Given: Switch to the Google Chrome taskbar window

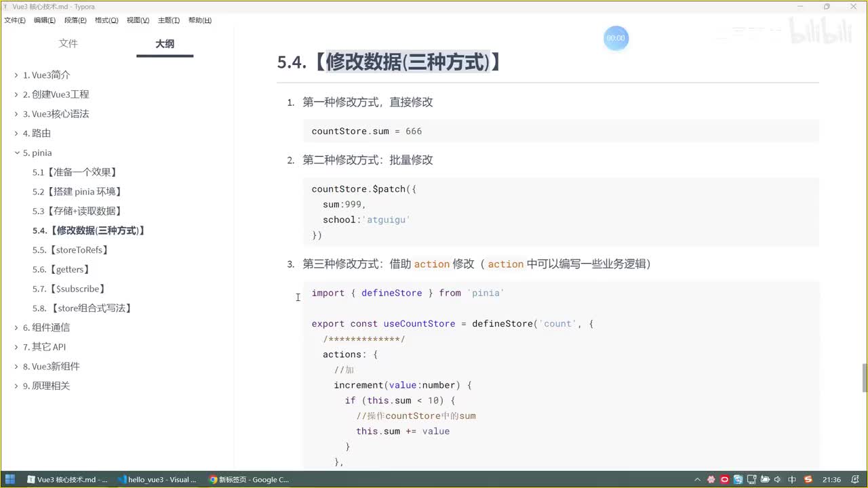Looking at the screenshot, I should click(x=248, y=479).
